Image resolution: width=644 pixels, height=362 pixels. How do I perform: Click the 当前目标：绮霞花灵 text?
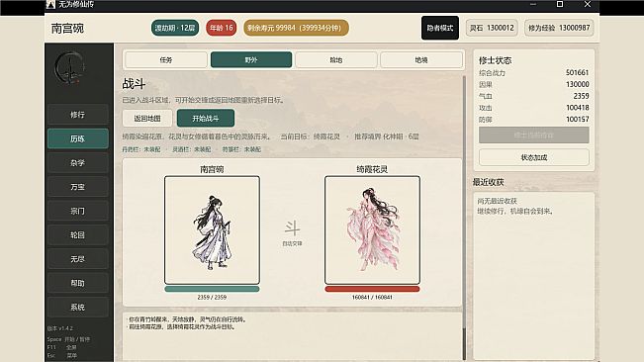(x=311, y=136)
